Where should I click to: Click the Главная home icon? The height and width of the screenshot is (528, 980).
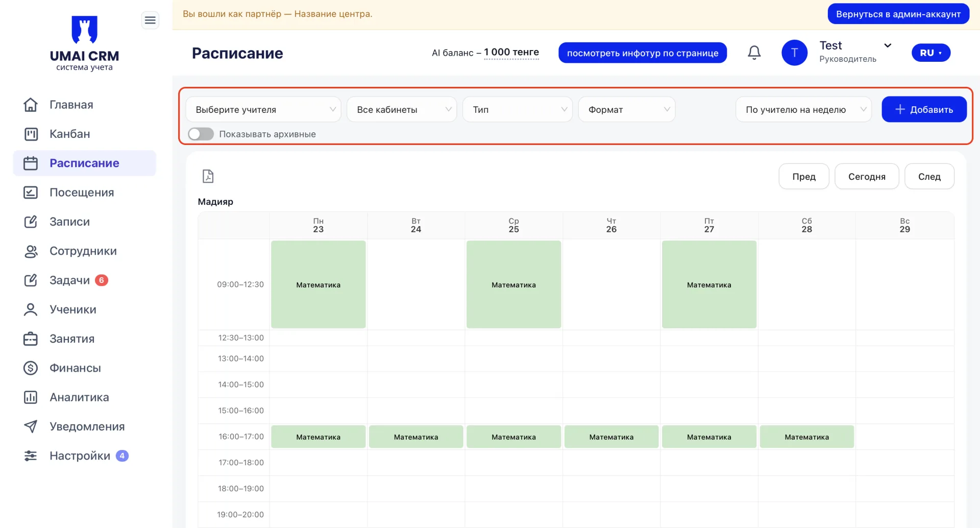point(31,105)
